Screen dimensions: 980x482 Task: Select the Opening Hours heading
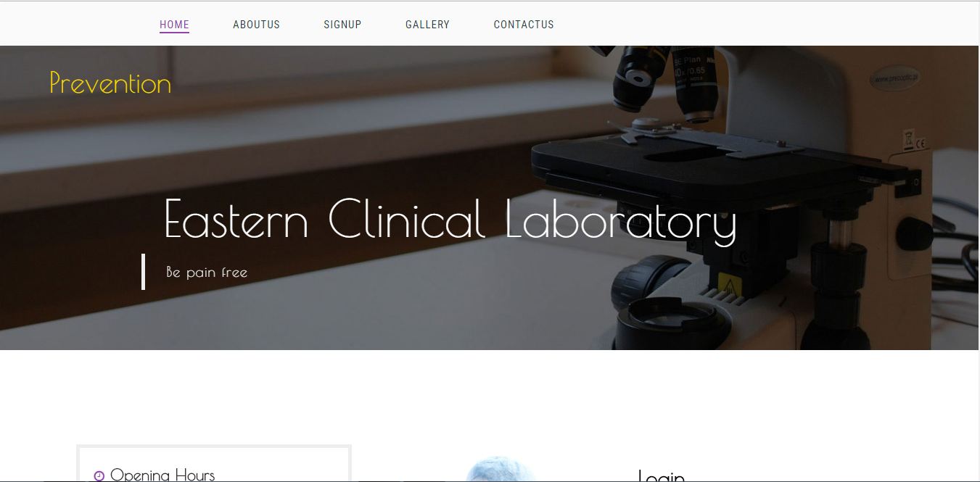162,475
